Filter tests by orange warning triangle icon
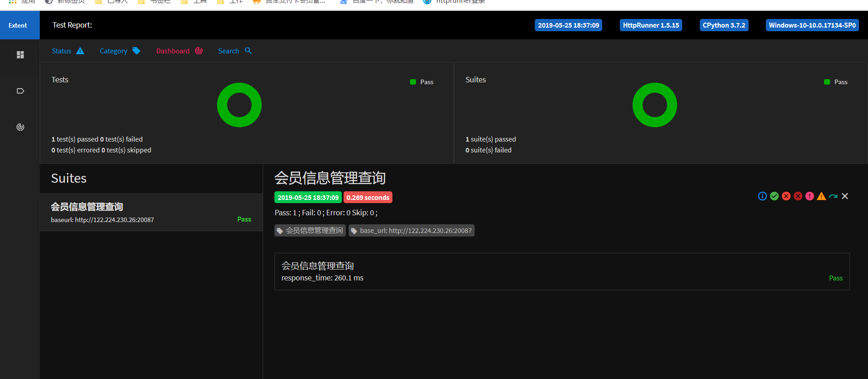 point(821,196)
